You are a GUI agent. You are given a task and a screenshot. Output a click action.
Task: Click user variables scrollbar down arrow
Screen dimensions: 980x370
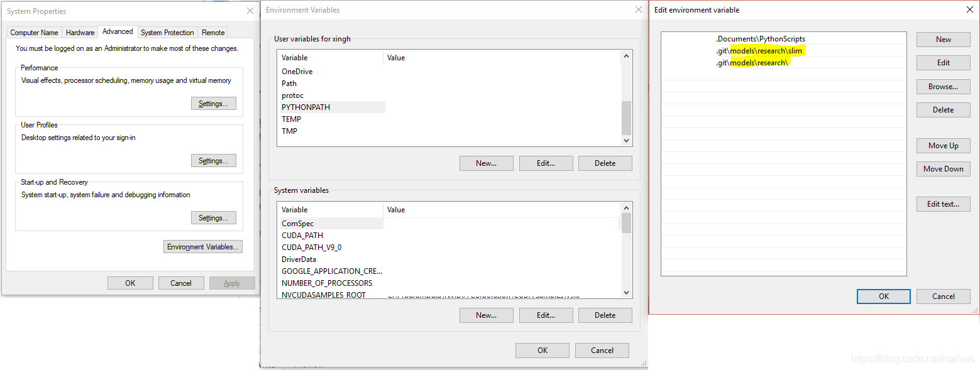coord(626,141)
